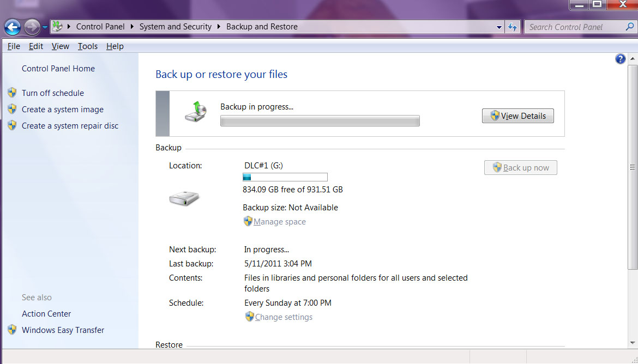638x364 pixels.
Task: Click the Forward navigation arrow button
Action: pos(32,27)
